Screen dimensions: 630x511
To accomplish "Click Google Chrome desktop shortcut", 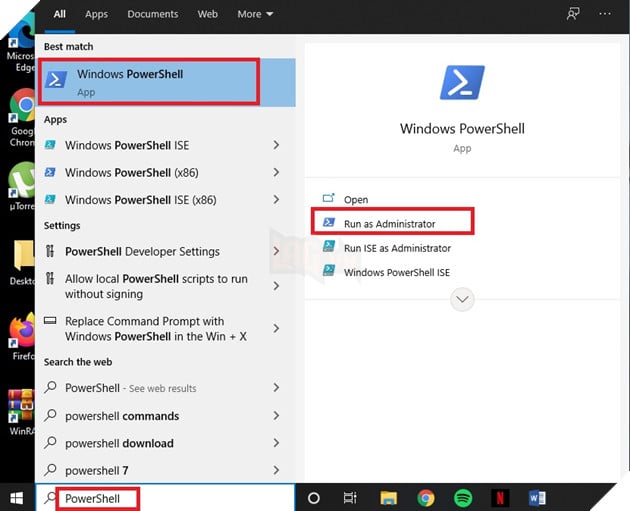I will click(22, 118).
